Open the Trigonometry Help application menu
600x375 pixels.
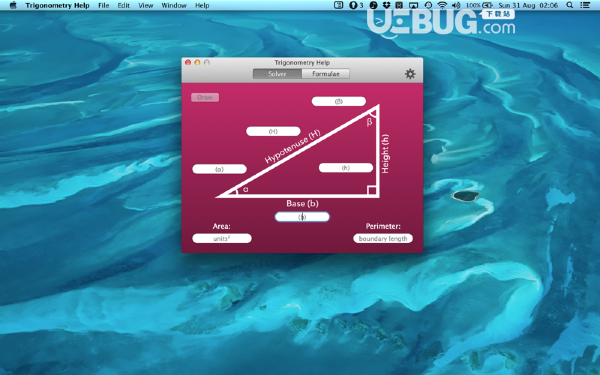[x=57, y=5]
